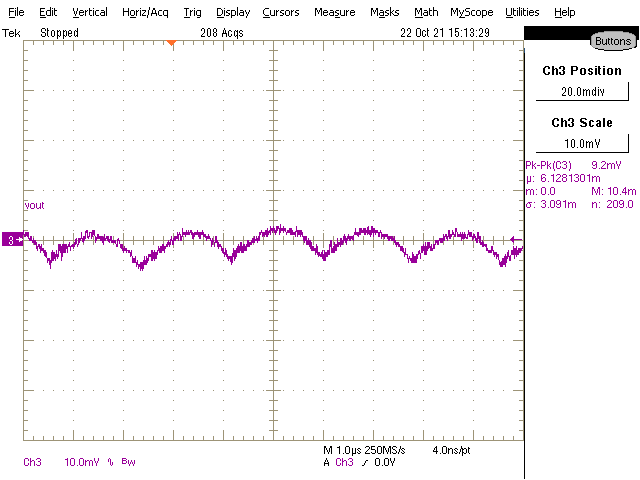Click the max value M: 10.4m

[x=613, y=191]
